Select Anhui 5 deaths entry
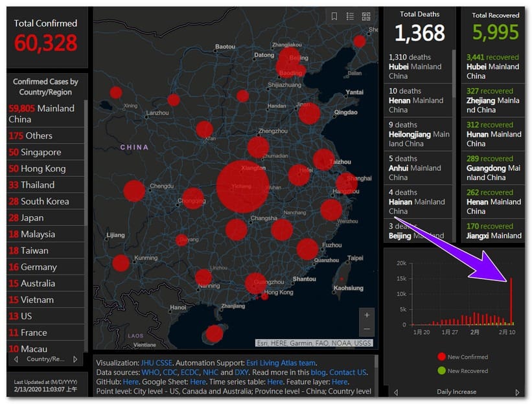The image size is (532, 404). [418, 168]
